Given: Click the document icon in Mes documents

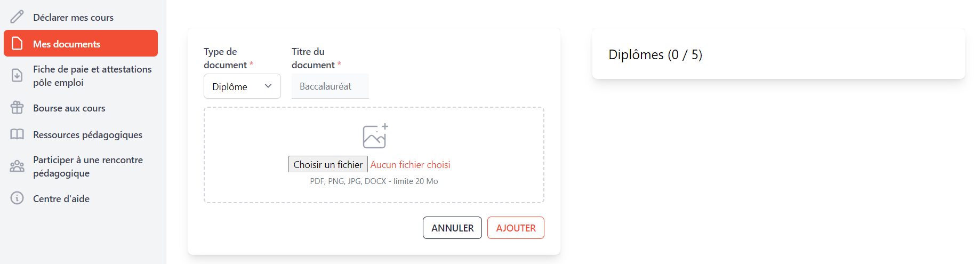Looking at the screenshot, I should [x=17, y=43].
